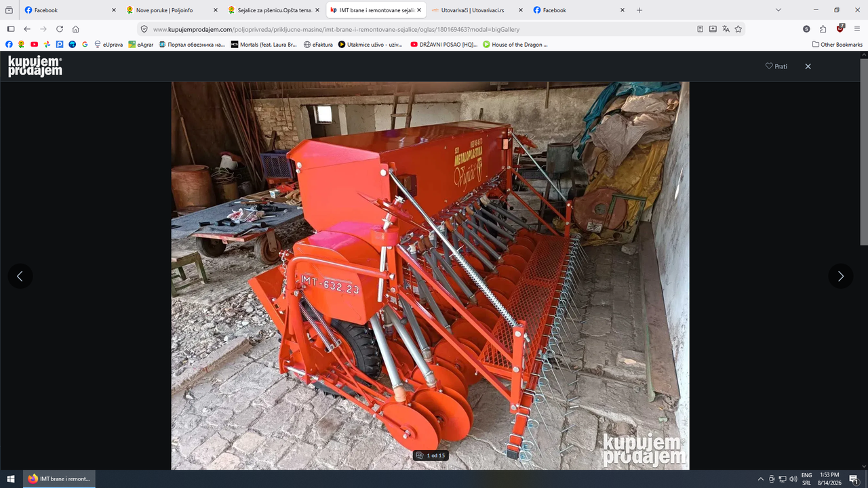Install the site as an app
Image resolution: width=868 pixels, height=488 pixels.
[x=713, y=29]
